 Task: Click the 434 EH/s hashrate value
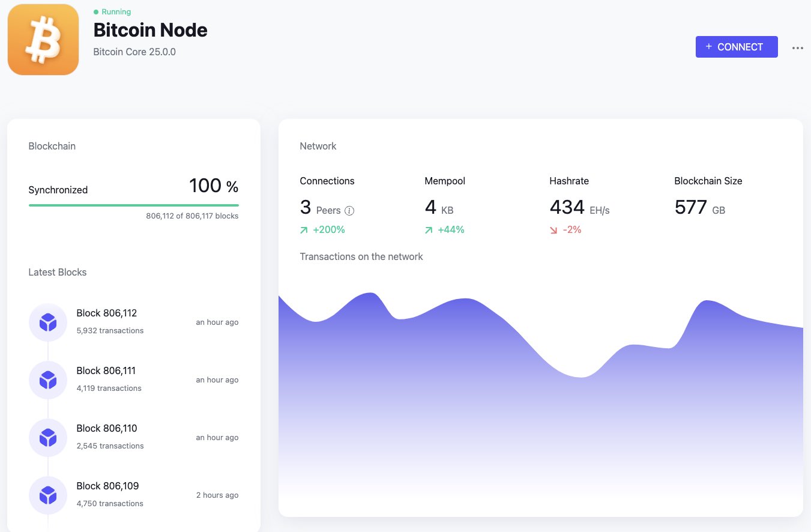(580, 208)
